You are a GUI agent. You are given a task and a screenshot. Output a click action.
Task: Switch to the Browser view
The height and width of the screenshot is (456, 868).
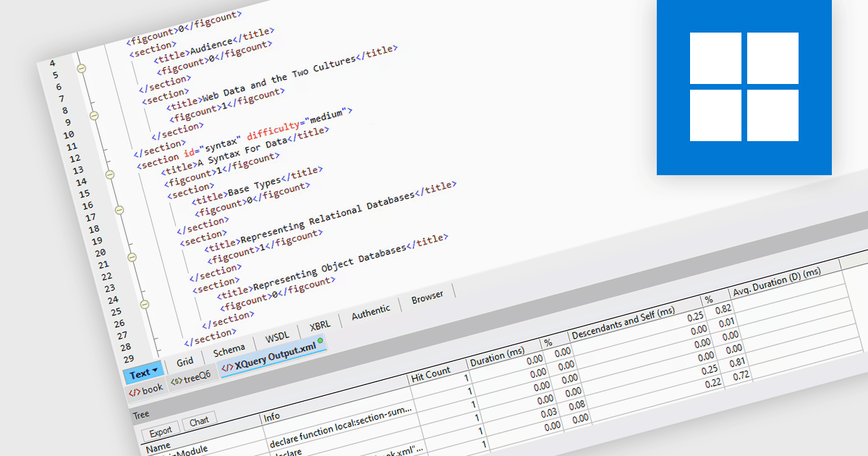point(427,295)
